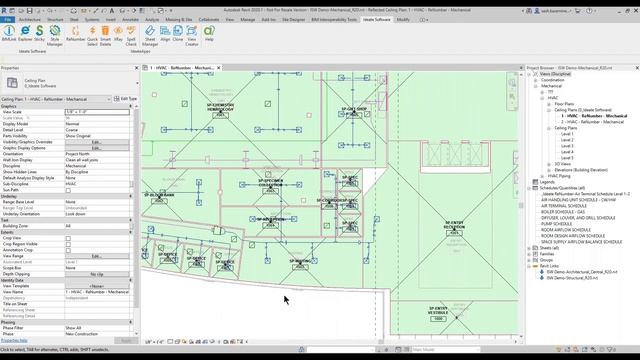Image resolution: width=640 pixels, height=360 pixels.
Task: Select the Align tool in the ribbon
Action: pyautogui.click(x=165, y=33)
